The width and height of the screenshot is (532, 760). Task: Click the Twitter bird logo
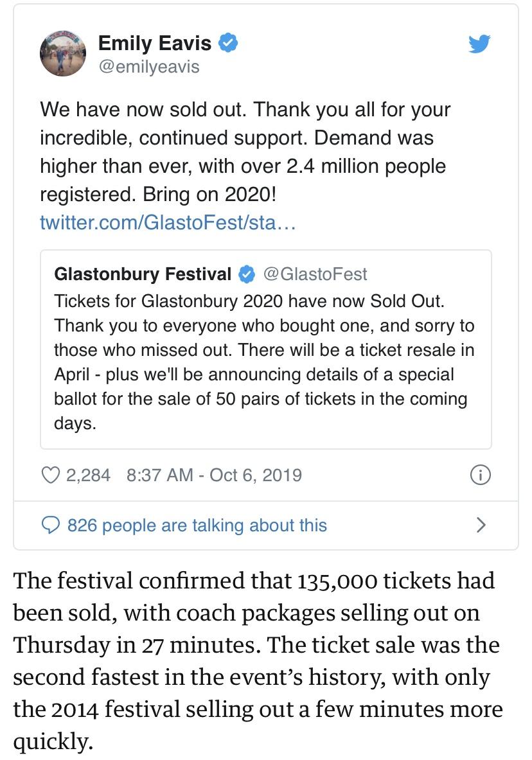479,44
